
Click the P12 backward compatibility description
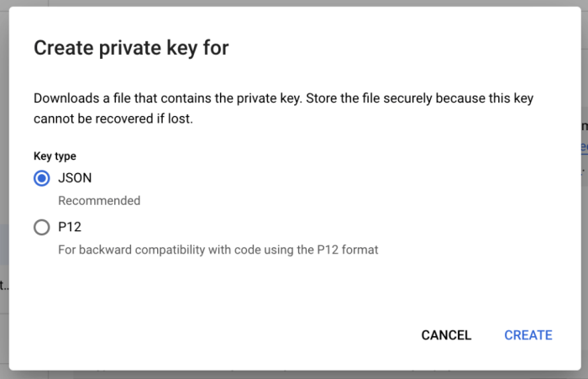(218, 250)
